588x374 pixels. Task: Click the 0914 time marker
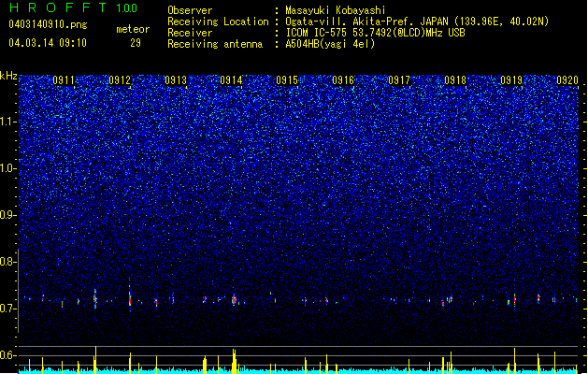tap(231, 80)
